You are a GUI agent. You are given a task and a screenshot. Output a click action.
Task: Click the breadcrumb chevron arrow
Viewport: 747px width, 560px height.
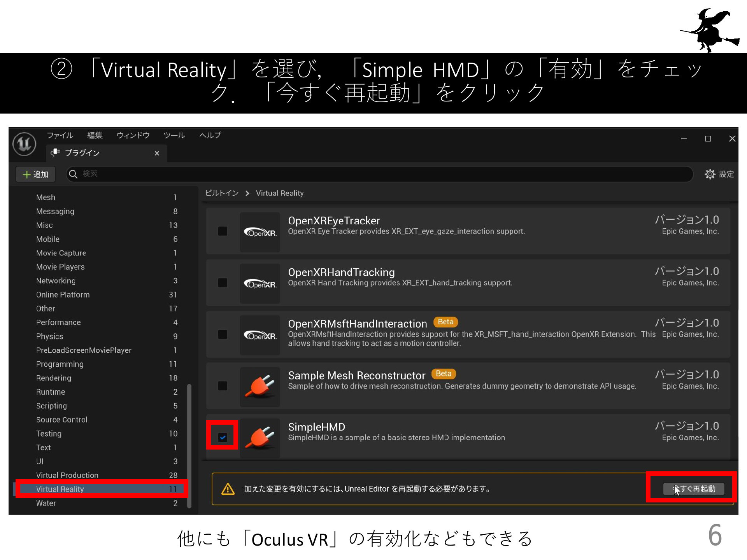point(247,193)
